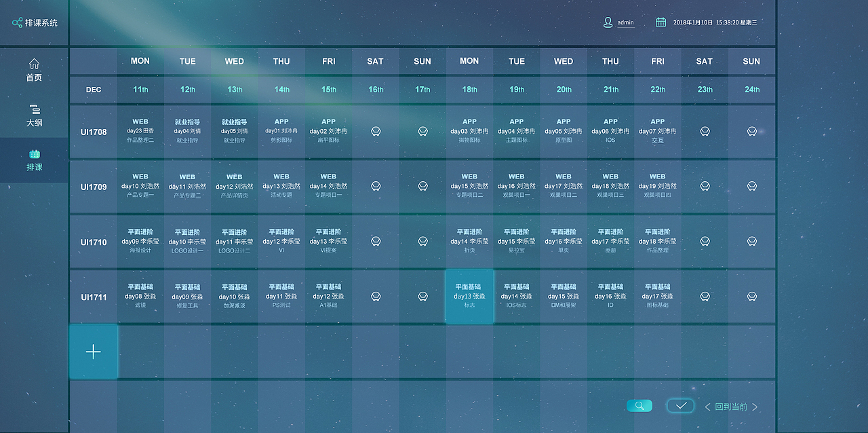The height and width of the screenshot is (433, 868).
Task: Click the UI1708 rest icon on SUN 24th
Action: click(x=751, y=131)
